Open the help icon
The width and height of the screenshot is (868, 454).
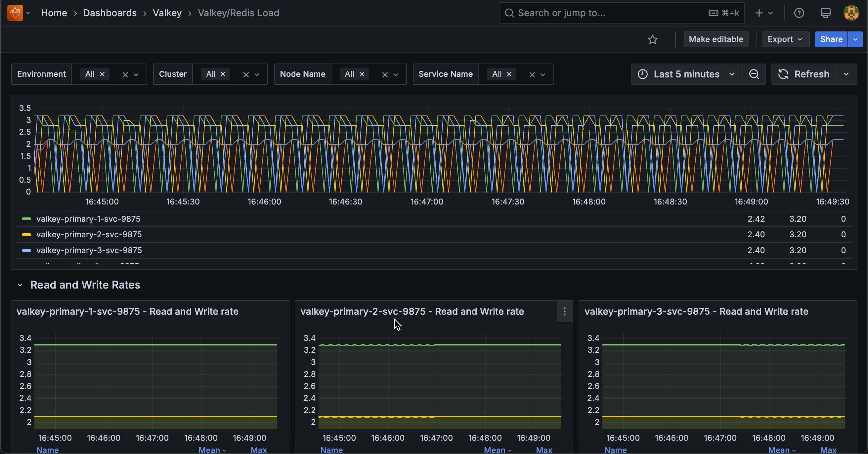pyautogui.click(x=799, y=13)
